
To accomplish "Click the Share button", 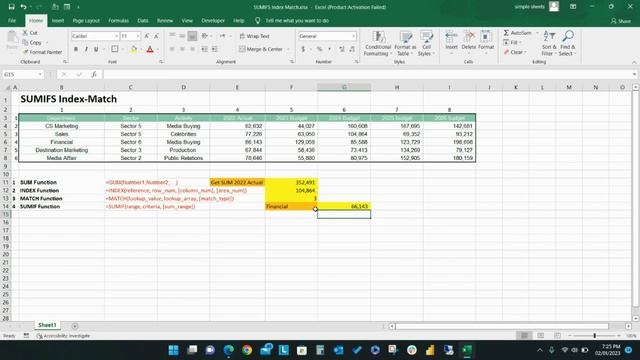I will (621, 20).
